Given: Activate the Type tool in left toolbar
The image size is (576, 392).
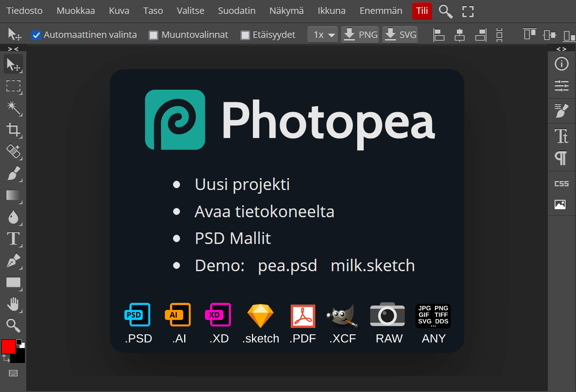Looking at the screenshot, I should coord(13,238).
